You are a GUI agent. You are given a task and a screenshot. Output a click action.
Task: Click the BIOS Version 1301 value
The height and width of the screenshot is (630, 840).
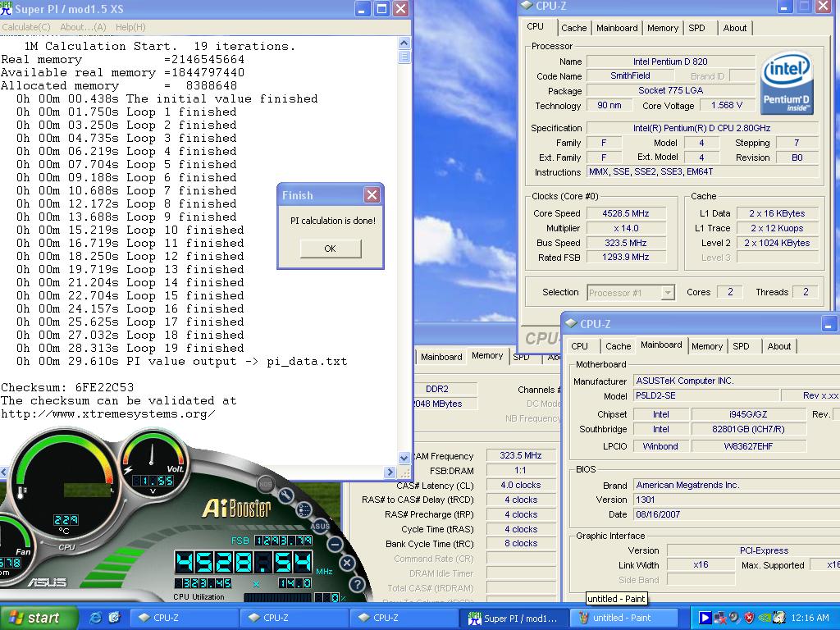645,500
